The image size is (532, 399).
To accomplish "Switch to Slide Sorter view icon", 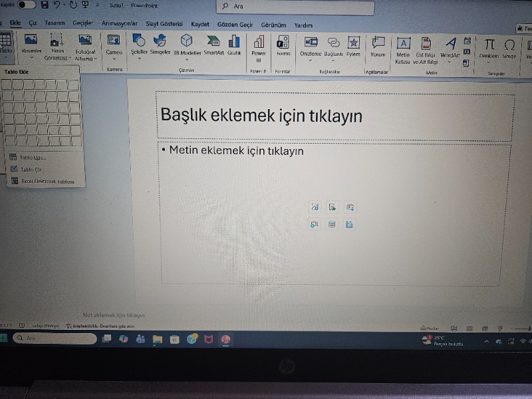I will point(469,329).
